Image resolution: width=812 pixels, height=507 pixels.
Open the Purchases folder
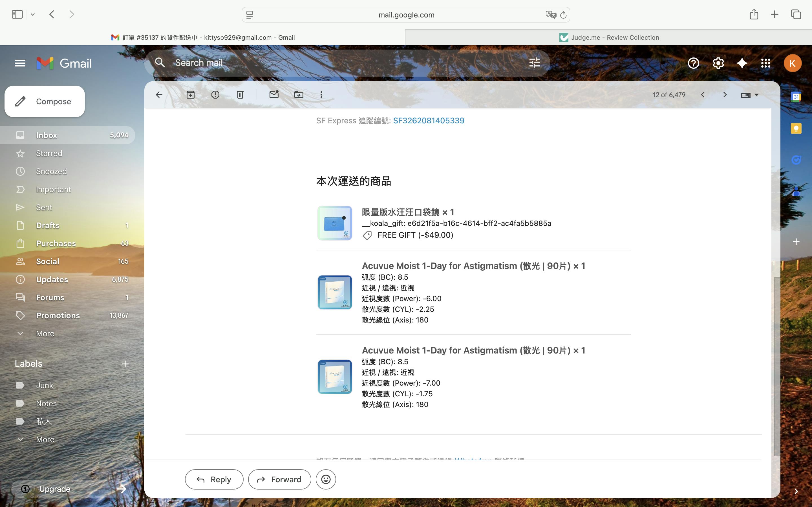(x=56, y=243)
